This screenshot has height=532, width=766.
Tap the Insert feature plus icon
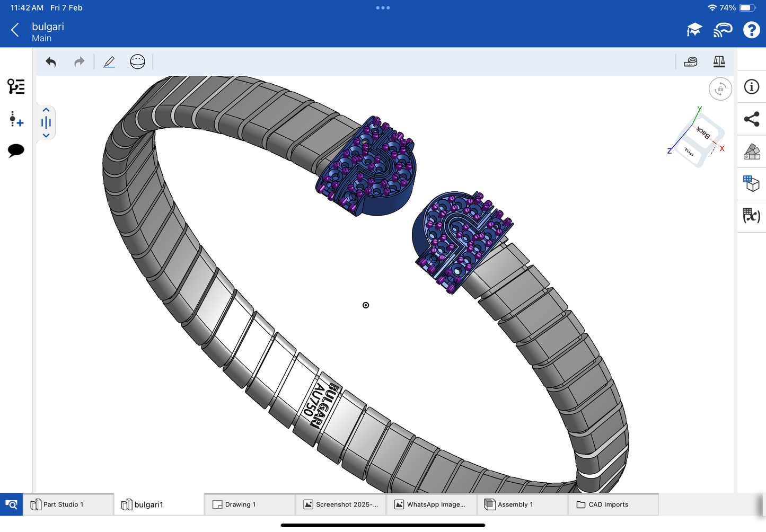pyautogui.click(x=16, y=119)
